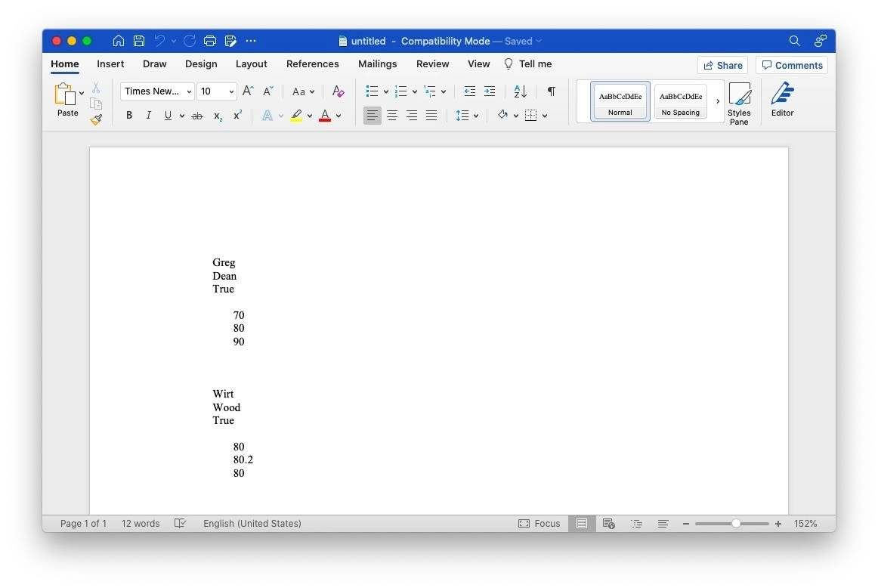
Task: Apply subscript formatting
Action: pyautogui.click(x=218, y=116)
